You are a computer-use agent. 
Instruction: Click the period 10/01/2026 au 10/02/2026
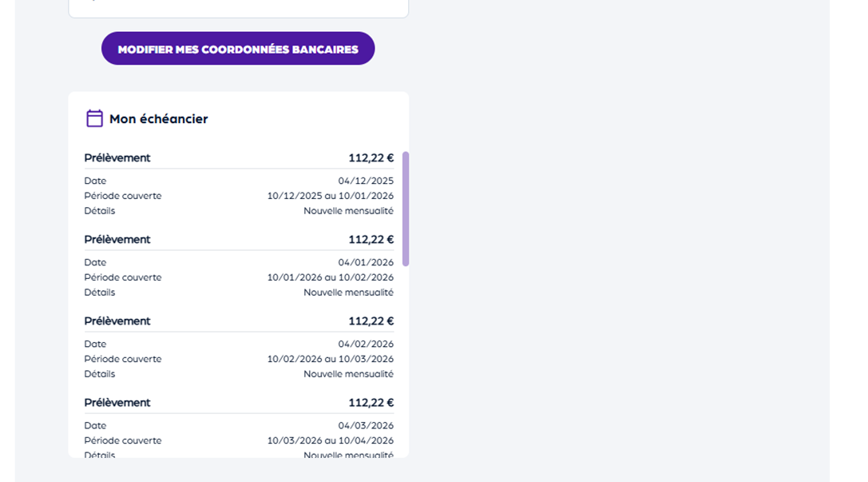point(330,277)
